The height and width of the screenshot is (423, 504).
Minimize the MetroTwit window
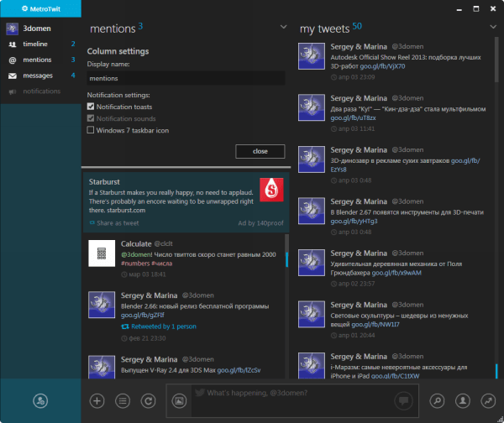tap(459, 9)
